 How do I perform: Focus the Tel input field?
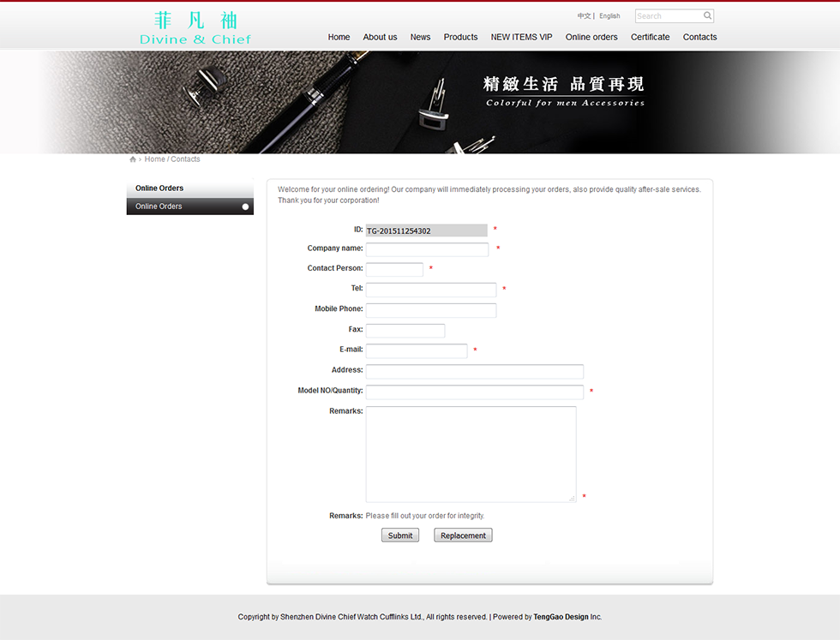pos(430,290)
